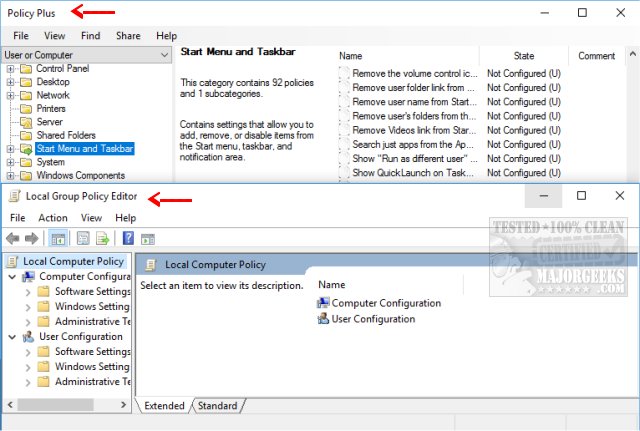
Task: Click folder icon of Software Settings under Computer Configuration
Action: [x=43, y=291]
